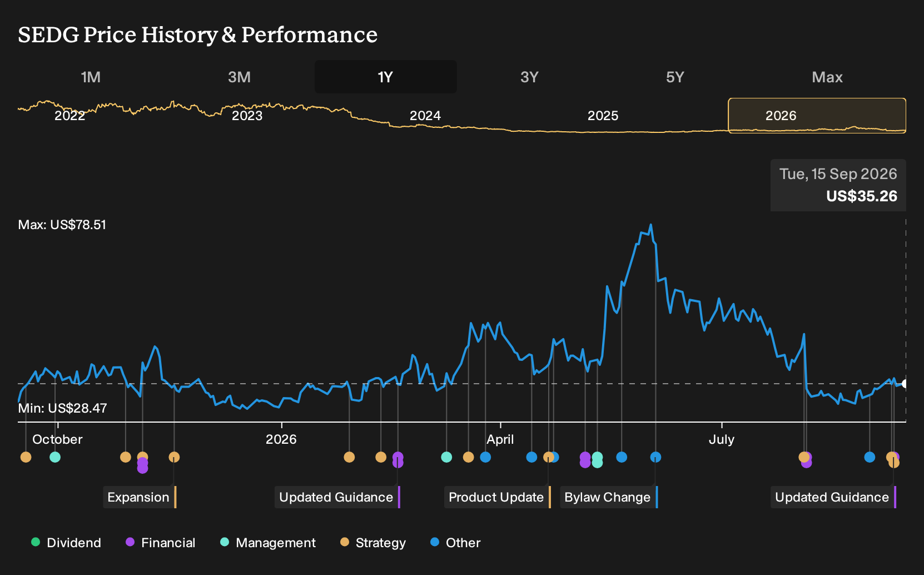
Task: Click the teal Management marker under October
Action: pos(55,457)
